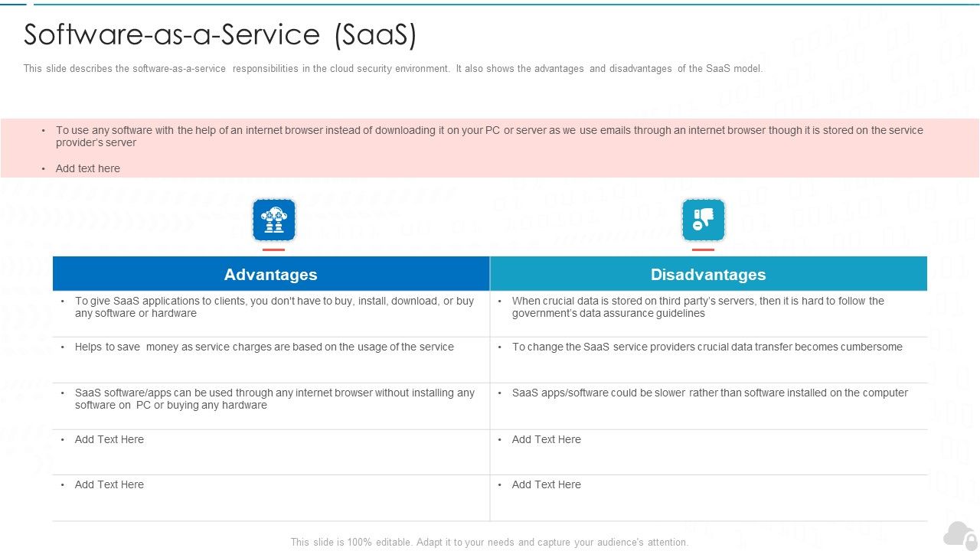
Task: Click last 'Add Text Here' under Advantages
Action: pos(109,484)
